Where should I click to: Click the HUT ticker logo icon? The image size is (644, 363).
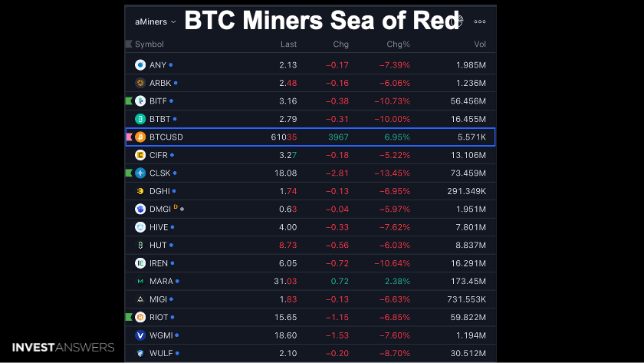pyautogui.click(x=140, y=245)
